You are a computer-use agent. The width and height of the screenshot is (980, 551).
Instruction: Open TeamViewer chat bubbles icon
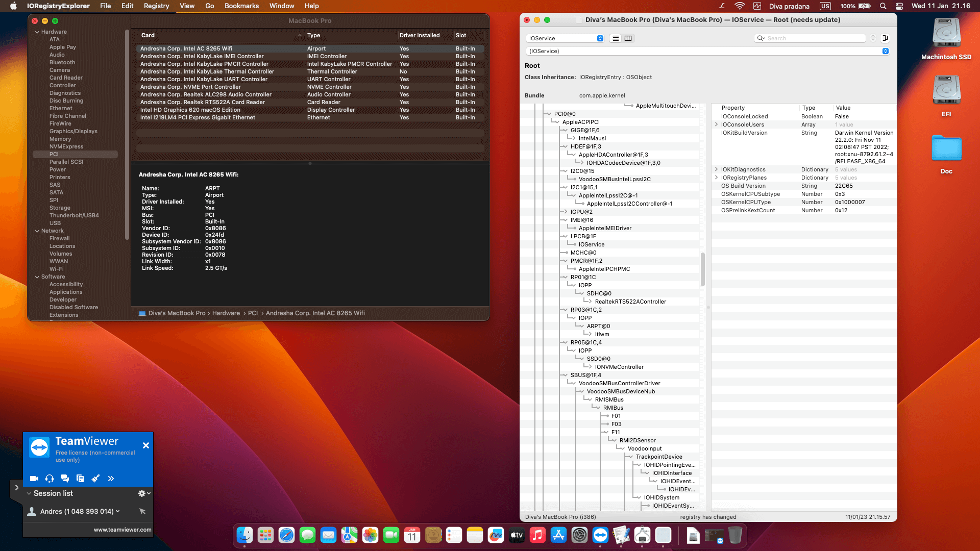[x=65, y=479]
